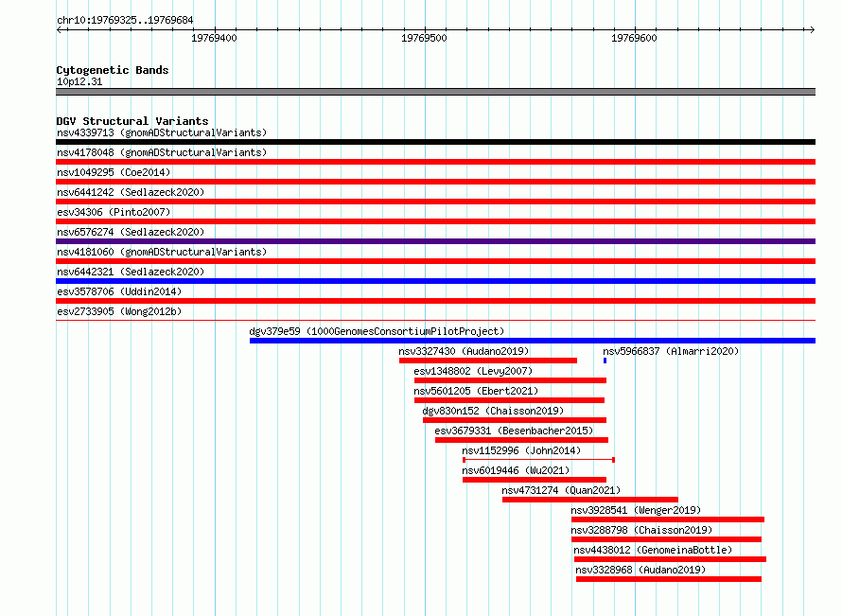Screen dimensions: 842x616
Task: Select the red bar of nsv3327430
Action: 488,361
